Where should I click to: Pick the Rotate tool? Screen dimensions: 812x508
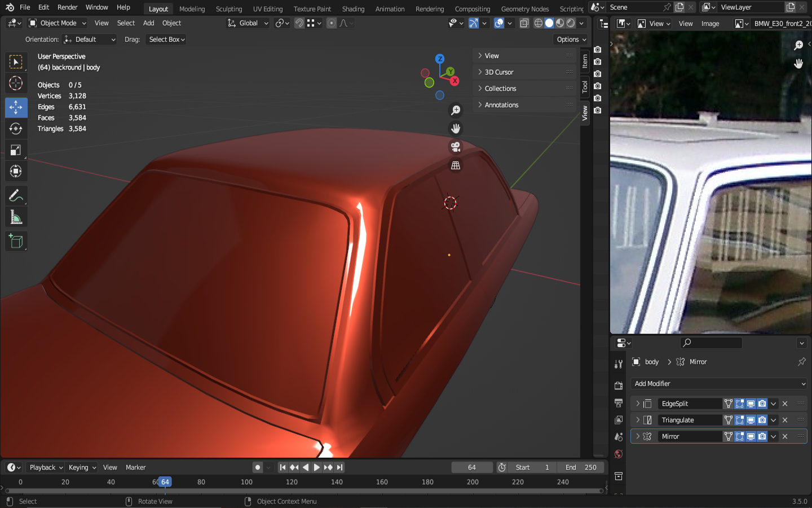(16, 129)
